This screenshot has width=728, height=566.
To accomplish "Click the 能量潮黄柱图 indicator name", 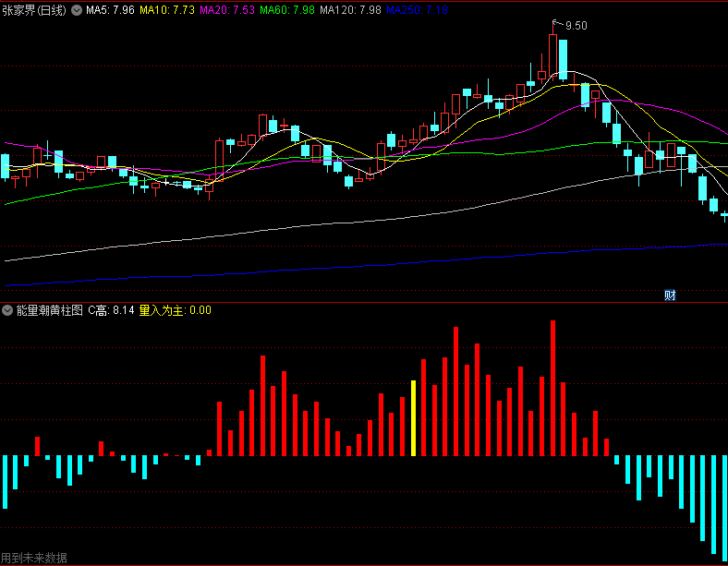I will 50,310.
